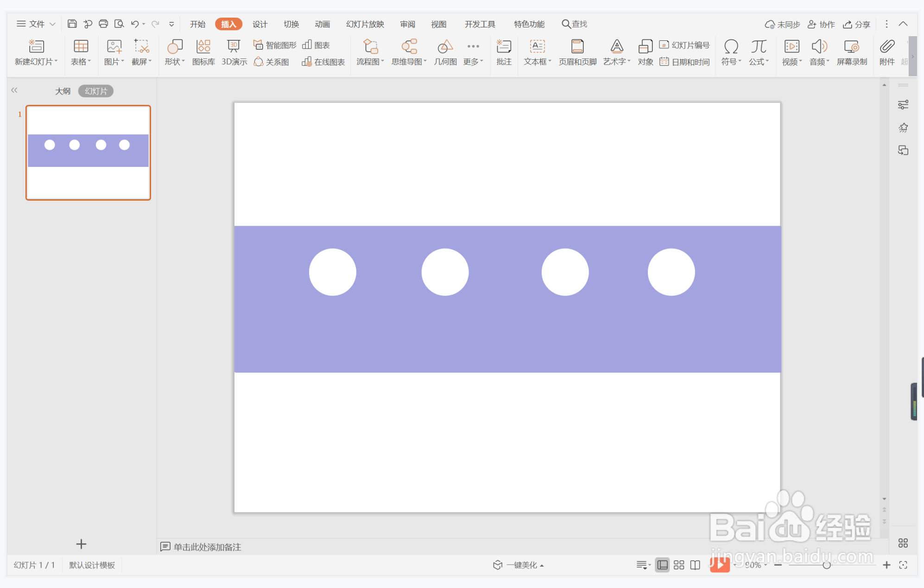Switch to the 设计 ribbon tab
Image resolution: width=924 pixels, height=588 pixels.
pyautogui.click(x=259, y=24)
